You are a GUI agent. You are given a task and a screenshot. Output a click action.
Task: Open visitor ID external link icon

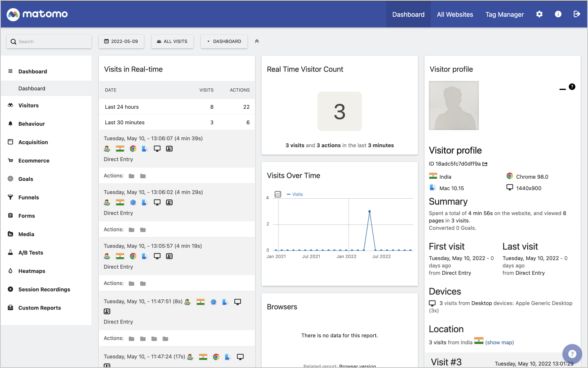485,164
